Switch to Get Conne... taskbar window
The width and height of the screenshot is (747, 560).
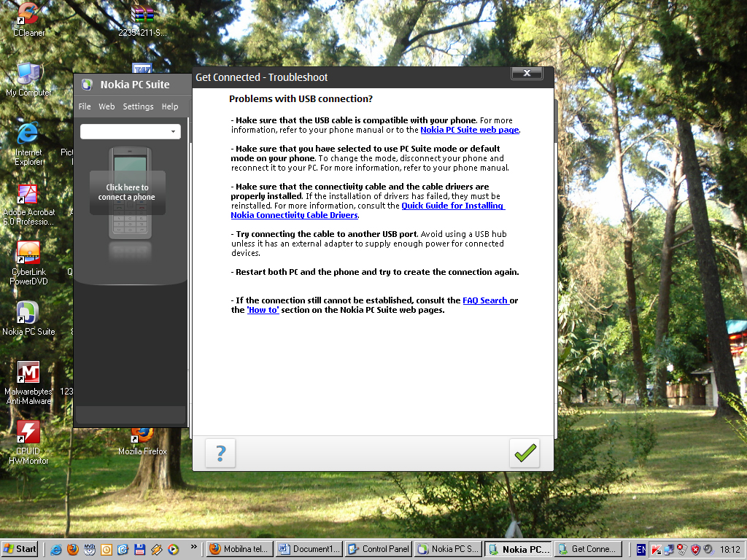[x=589, y=549]
